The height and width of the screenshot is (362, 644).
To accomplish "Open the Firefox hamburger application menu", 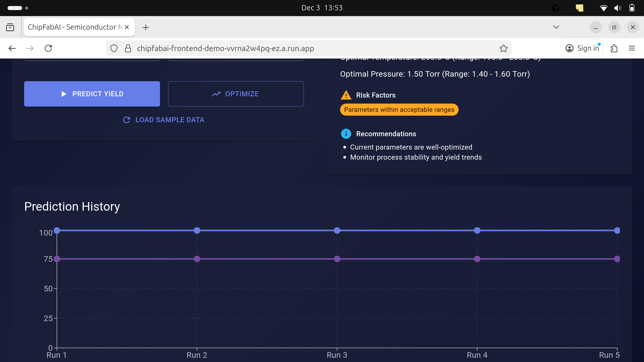I will (632, 48).
